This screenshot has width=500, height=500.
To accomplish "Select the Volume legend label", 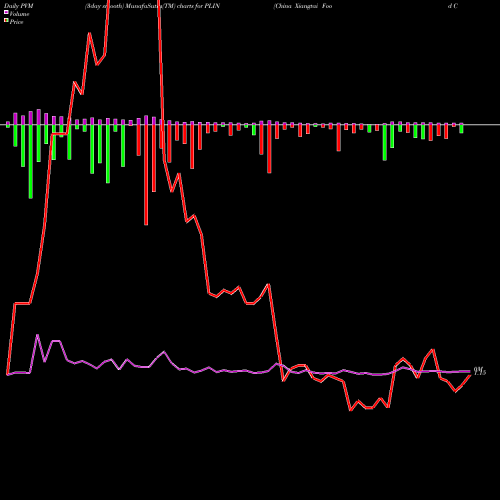I will 19,14.
